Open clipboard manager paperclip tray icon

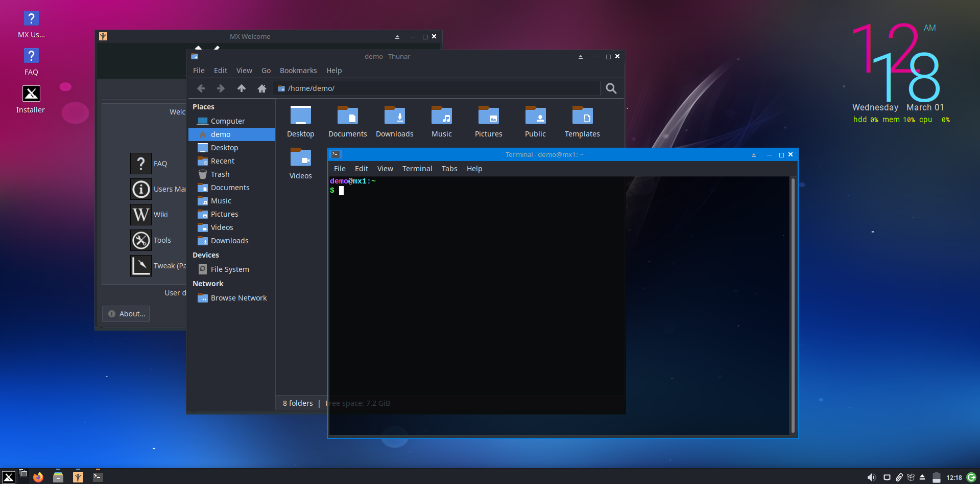tap(899, 477)
